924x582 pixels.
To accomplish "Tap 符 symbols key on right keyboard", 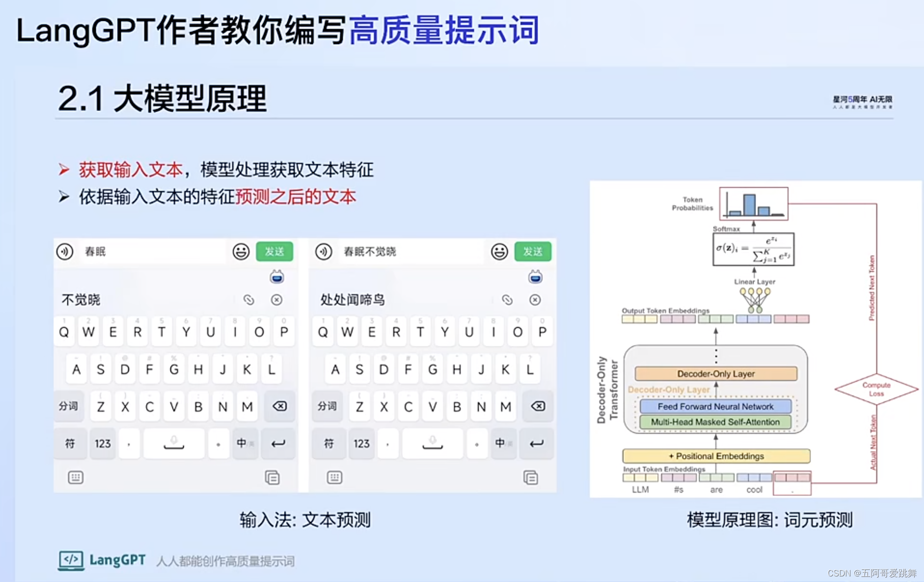I will 329,443.
